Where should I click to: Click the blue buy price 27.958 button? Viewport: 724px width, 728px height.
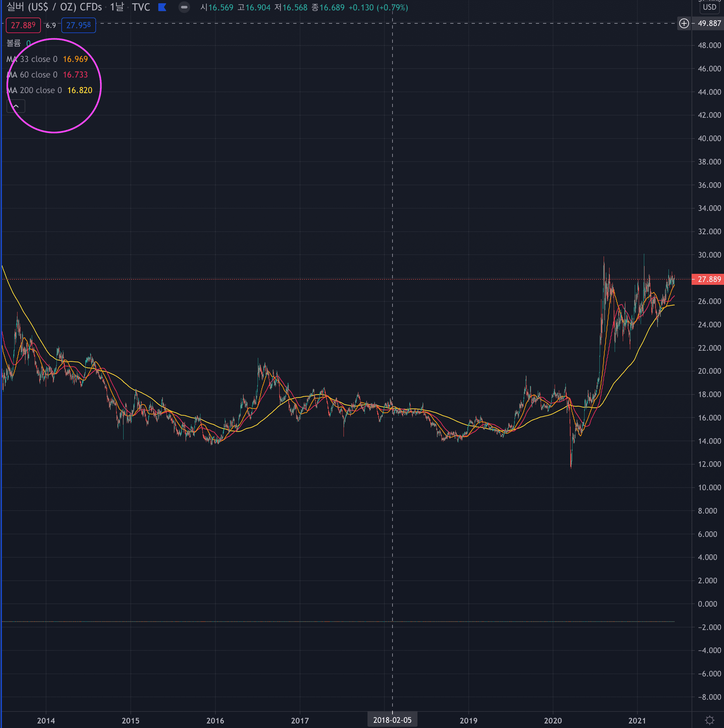coord(78,25)
